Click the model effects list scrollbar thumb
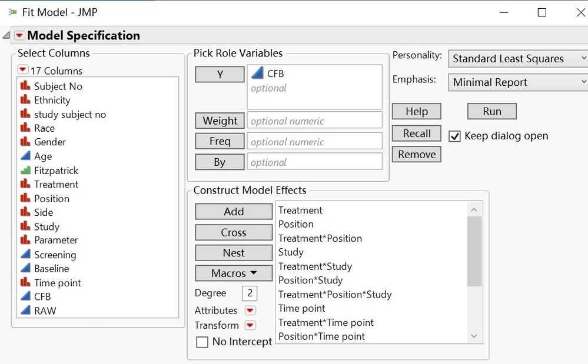The image size is (588, 364). point(474,251)
